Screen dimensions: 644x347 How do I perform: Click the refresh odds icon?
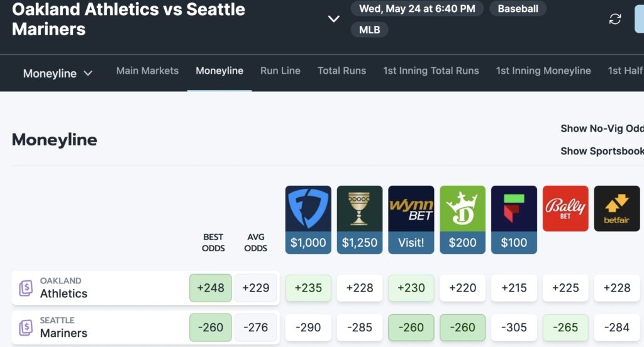point(615,19)
